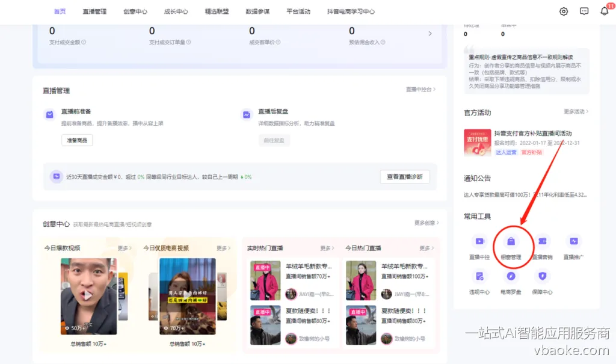Click the 达人运营 tag
Viewport: 616px width, 364px height.
(x=506, y=152)
